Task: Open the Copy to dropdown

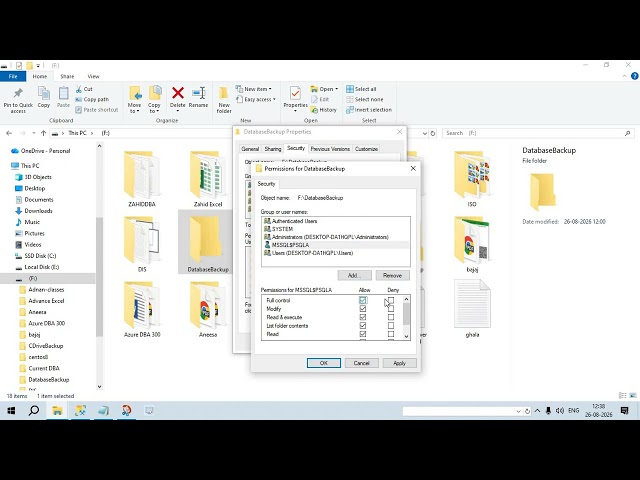Action: pos(154,108)
